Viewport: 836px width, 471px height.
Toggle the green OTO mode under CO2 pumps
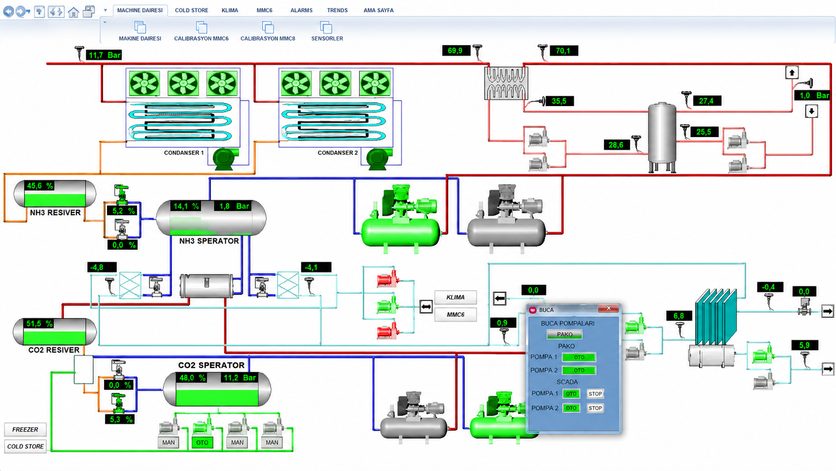coord(202,442)
